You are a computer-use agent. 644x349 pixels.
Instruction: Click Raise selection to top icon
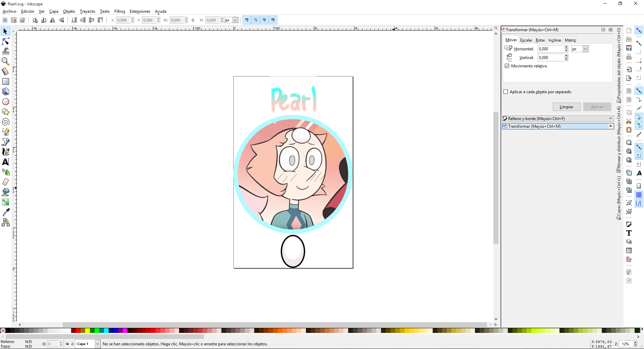[x=100, y=20]
